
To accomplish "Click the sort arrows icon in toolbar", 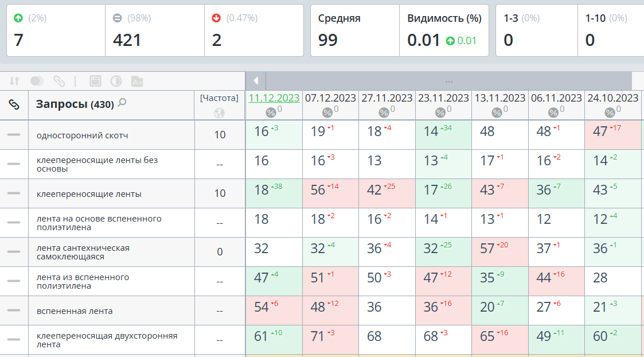I will click(x=14, y=81).
